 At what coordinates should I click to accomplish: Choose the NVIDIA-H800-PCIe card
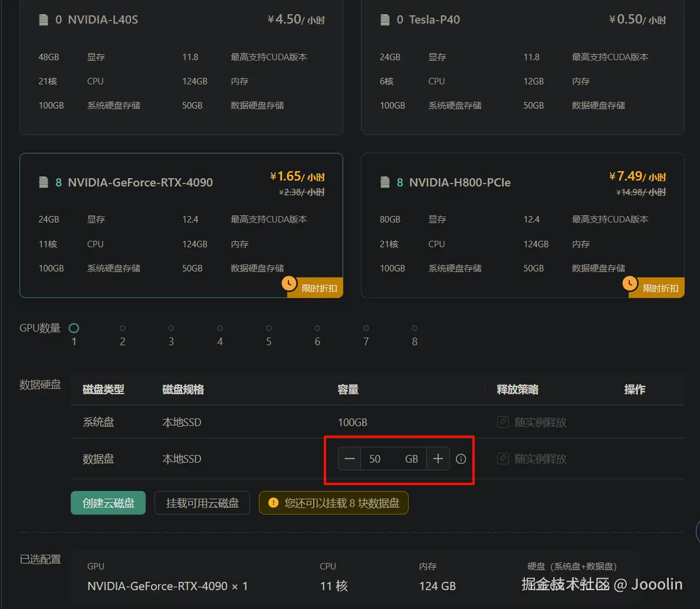point(522,225)
